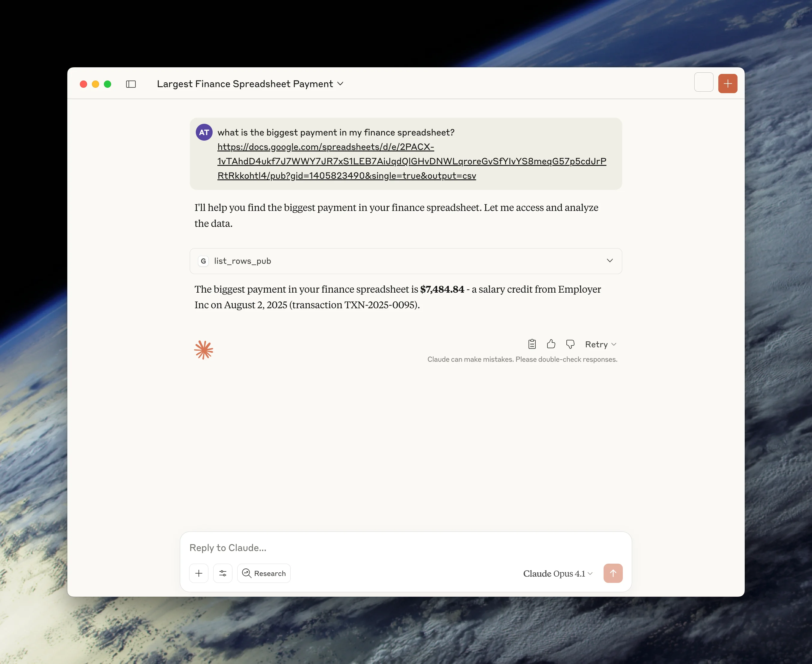This screenshot has height=664, width=812.
Task: Open tools settings with the sliders icon
Action: coord(223,573)
